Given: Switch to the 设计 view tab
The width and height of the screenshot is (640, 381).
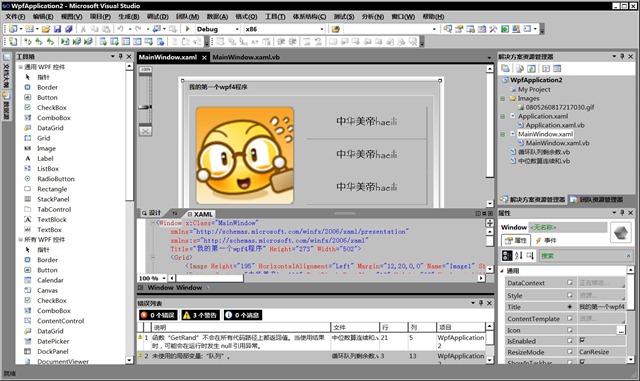Looking at the screenshot, I should coord(152,214).
